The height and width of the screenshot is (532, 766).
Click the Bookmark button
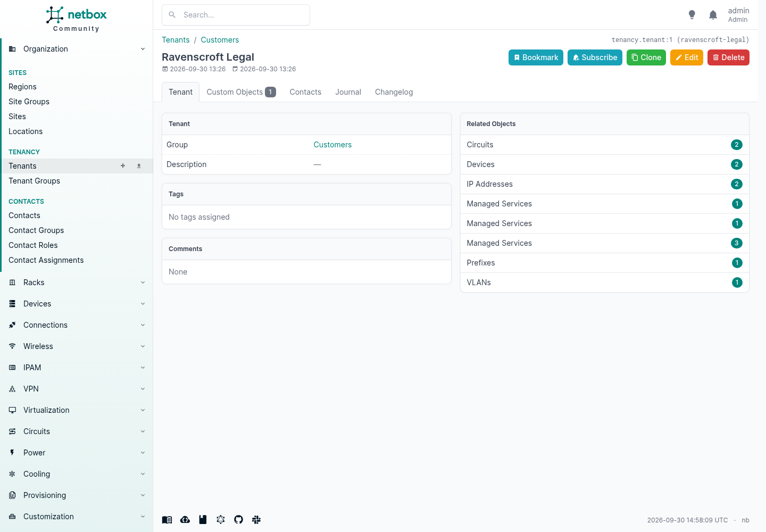coord(536,57)
